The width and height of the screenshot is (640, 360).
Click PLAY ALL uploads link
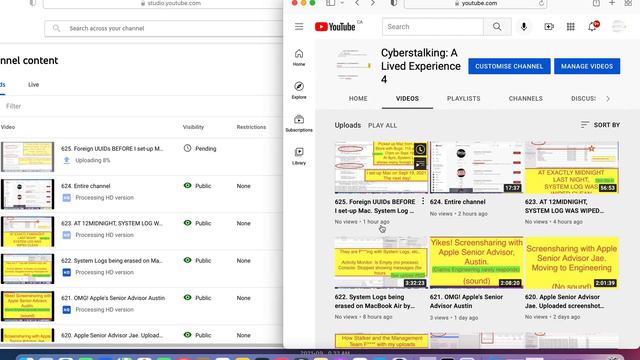382,125
